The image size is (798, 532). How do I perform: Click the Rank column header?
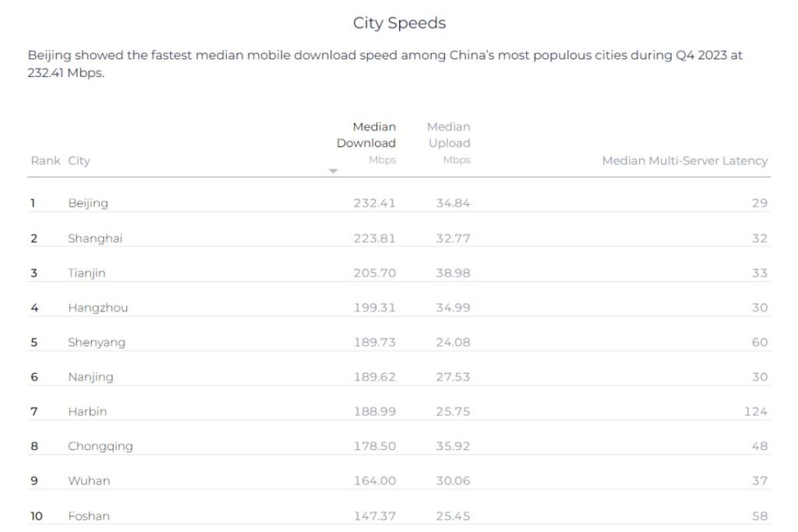click(45, 160)
